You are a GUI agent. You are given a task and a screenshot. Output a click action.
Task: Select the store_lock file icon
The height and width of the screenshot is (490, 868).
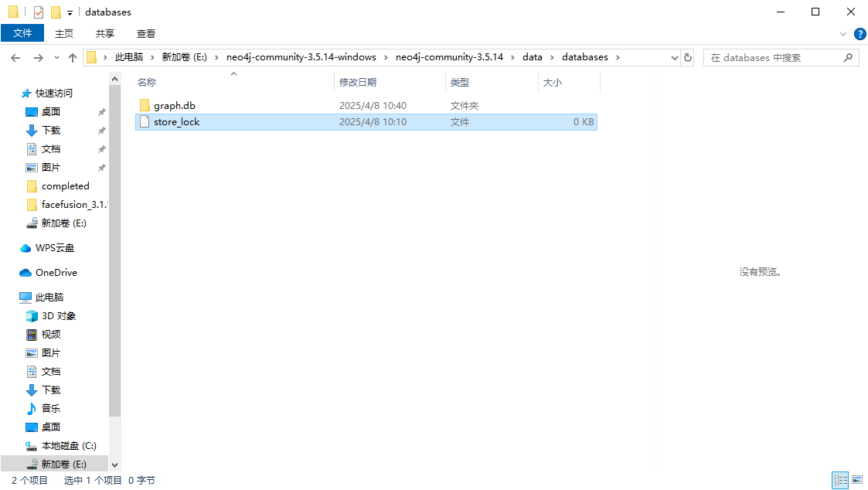tap(145, 122)
